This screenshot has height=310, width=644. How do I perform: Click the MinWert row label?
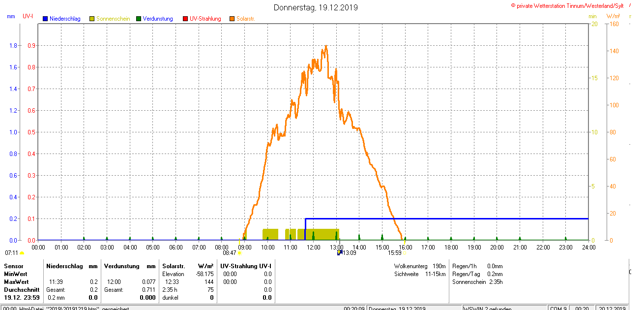point(16,274)
